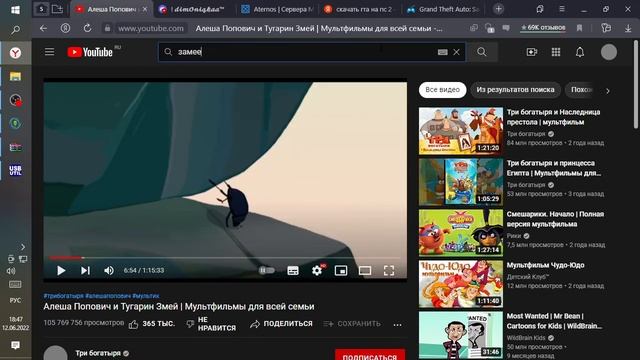Open the player settings gear
640x360 pixels.
[317, 270]
